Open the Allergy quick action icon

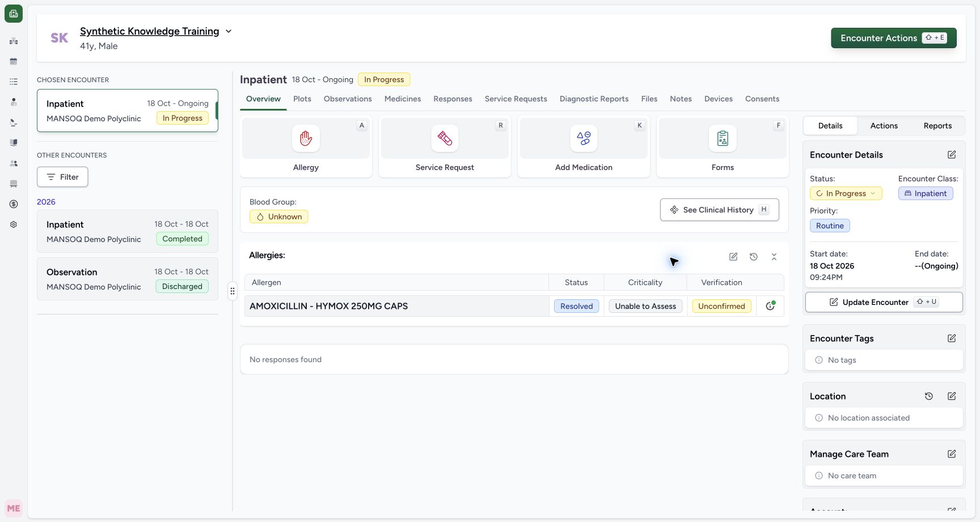pyautogui.click(x=306, y=138)
